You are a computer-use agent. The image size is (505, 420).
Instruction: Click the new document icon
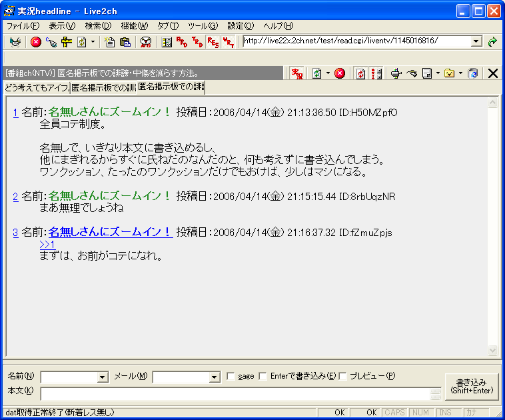(x=109, y=42)
